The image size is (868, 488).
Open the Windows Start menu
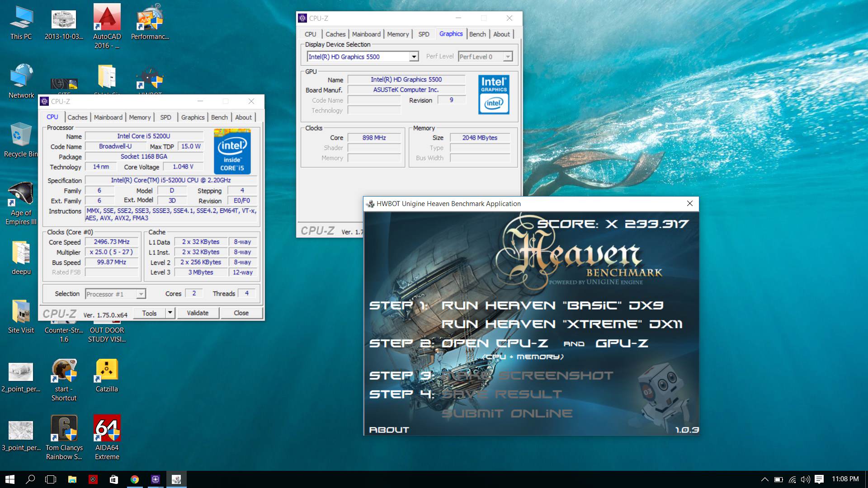[10, 479]
